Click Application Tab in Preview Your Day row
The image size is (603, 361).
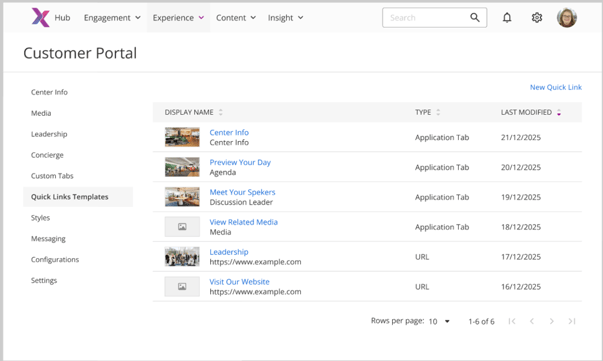coord(442,167)
